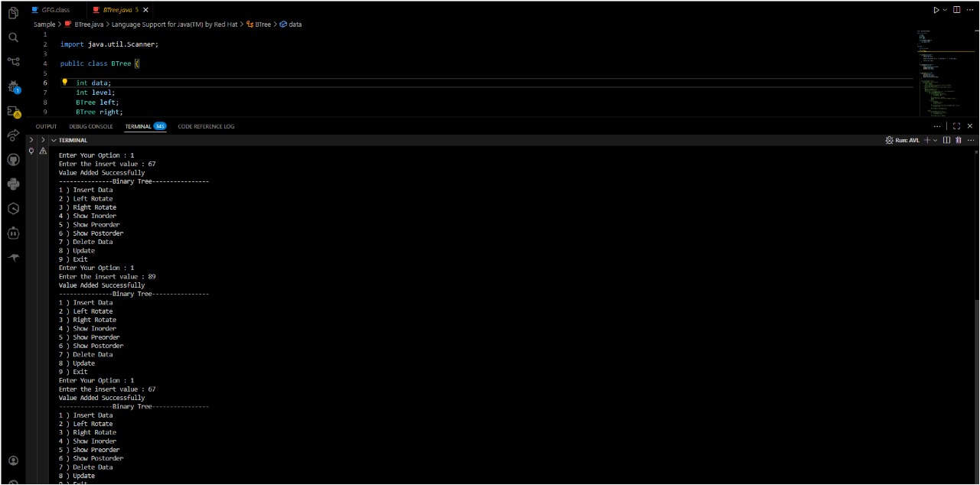Viewport: 980px width, 485px height.
Task: Open the OUTPUT panel tab
Action: (x=46, y=126)
